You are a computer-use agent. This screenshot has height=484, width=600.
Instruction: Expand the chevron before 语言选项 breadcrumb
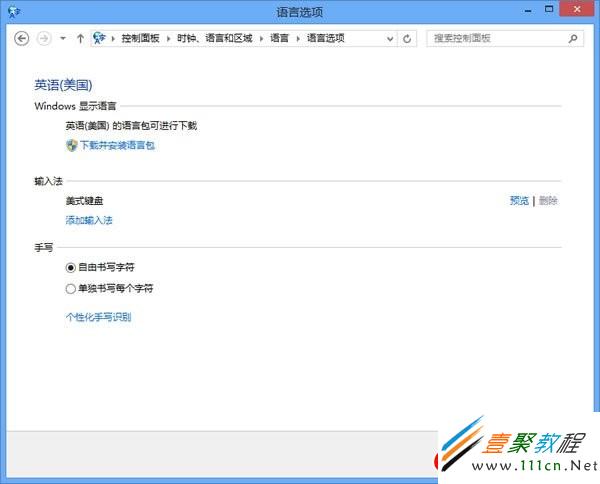298,38
